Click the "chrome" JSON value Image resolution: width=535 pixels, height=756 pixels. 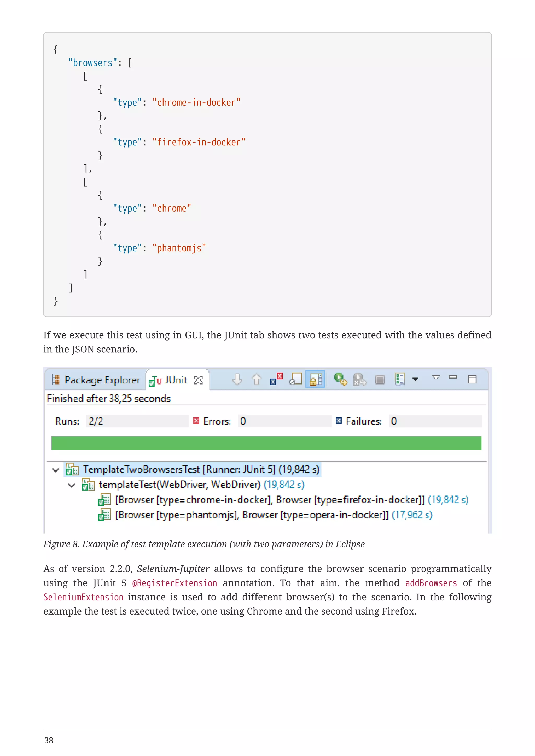pyautogui.click(x=172, y=208)
